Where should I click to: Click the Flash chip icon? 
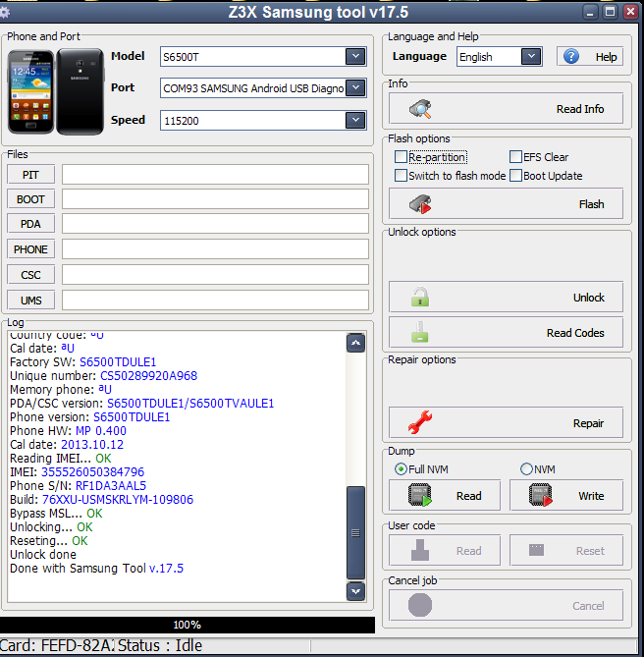click(x=420, y=204)
